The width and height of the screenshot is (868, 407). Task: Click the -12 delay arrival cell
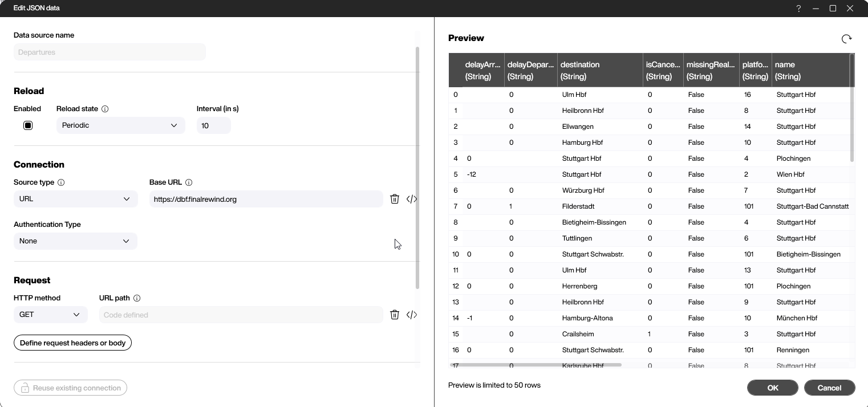tap(472, 174)
